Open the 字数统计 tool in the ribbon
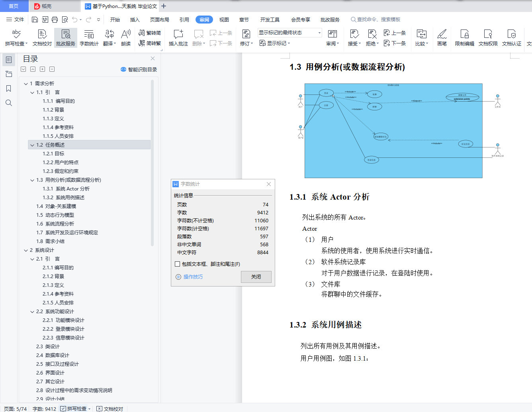Viewport: 532px width, 412px height. click(89, 38)
